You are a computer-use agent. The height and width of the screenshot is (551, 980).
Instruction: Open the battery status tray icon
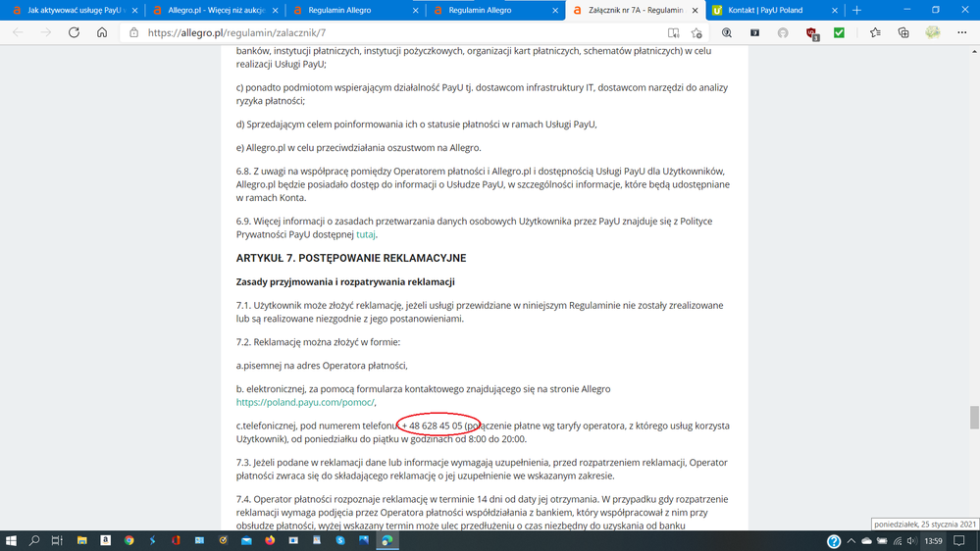point(882,541)
